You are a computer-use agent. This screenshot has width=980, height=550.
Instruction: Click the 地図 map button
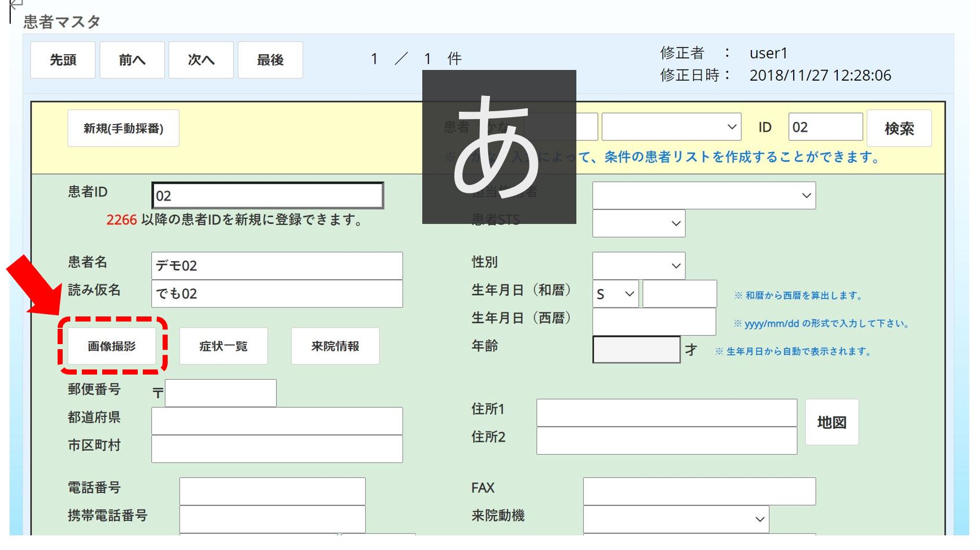pos(832,423)
